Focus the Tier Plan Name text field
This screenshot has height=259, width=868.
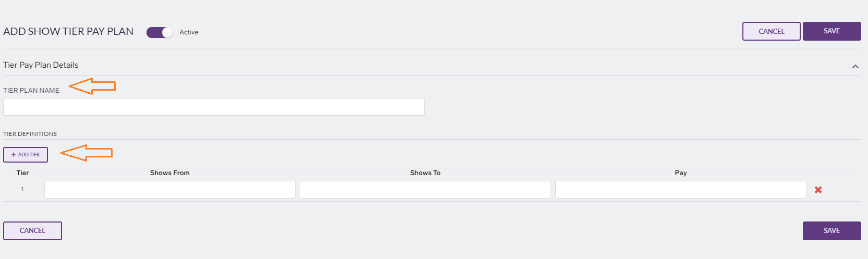pyautogui.click(x=214, y=107)
